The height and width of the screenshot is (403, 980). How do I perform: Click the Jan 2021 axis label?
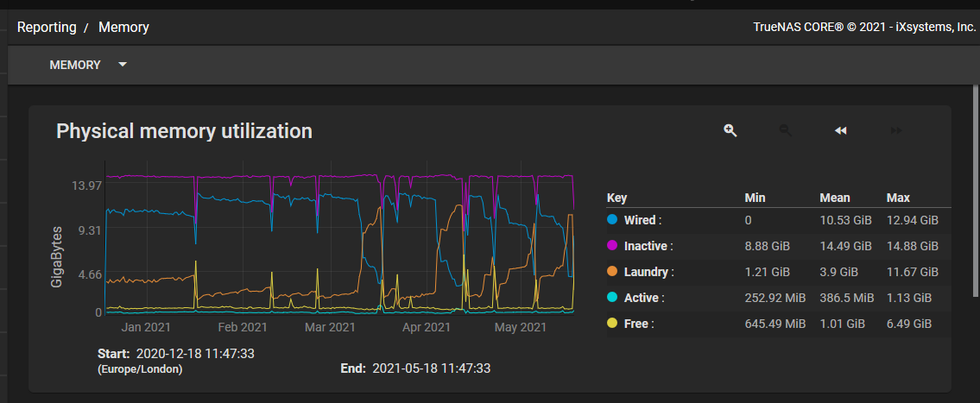click(145, 327)
